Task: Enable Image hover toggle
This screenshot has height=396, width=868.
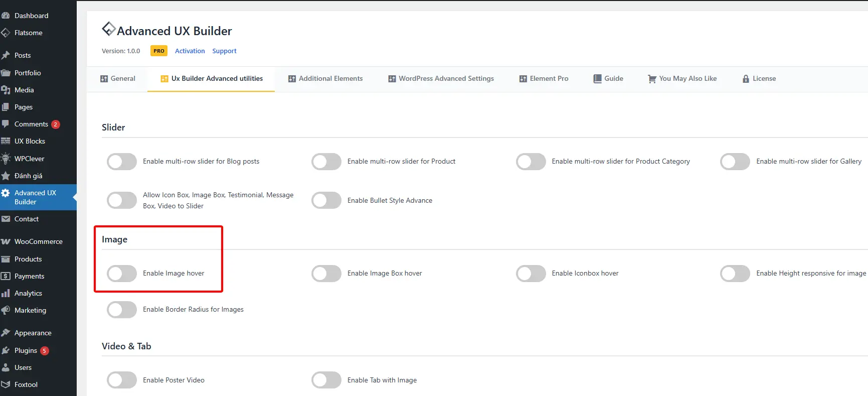Action: (x=122, y=274)
